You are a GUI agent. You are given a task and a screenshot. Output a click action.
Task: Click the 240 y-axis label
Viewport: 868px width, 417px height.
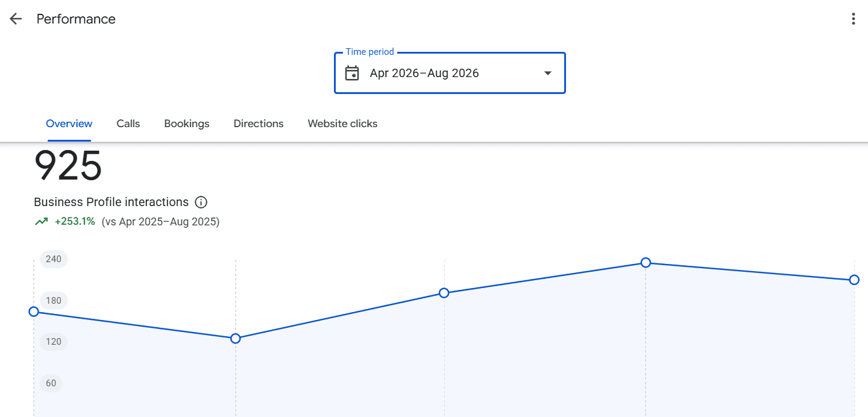[54, 259]
